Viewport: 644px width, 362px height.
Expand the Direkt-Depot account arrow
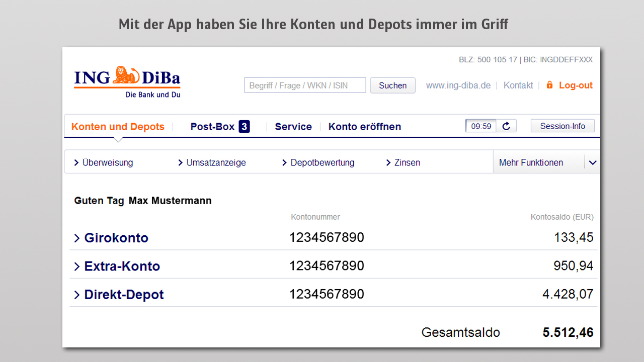coord(77,295)
